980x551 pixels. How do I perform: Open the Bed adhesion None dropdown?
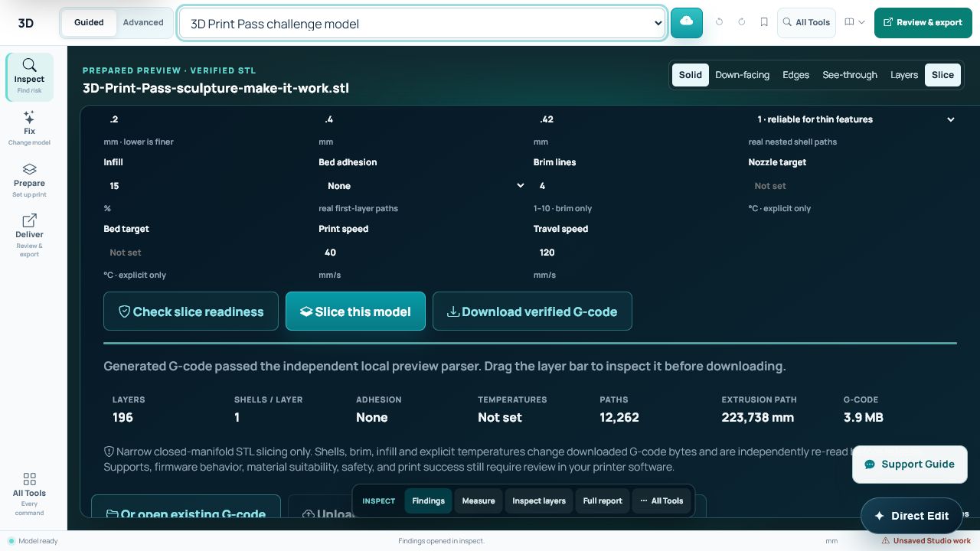(x=422, y=186)
